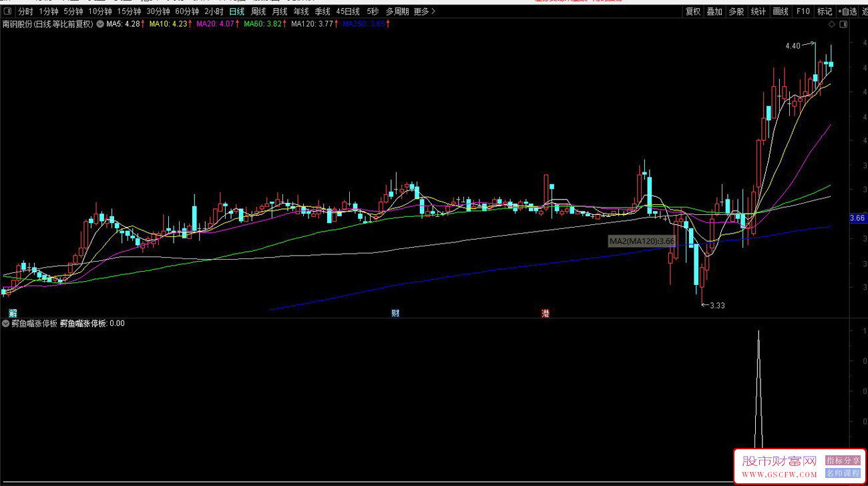868x486 pixels.
Task: Select the 15分钟 period
Action: (x=129, y=11)
